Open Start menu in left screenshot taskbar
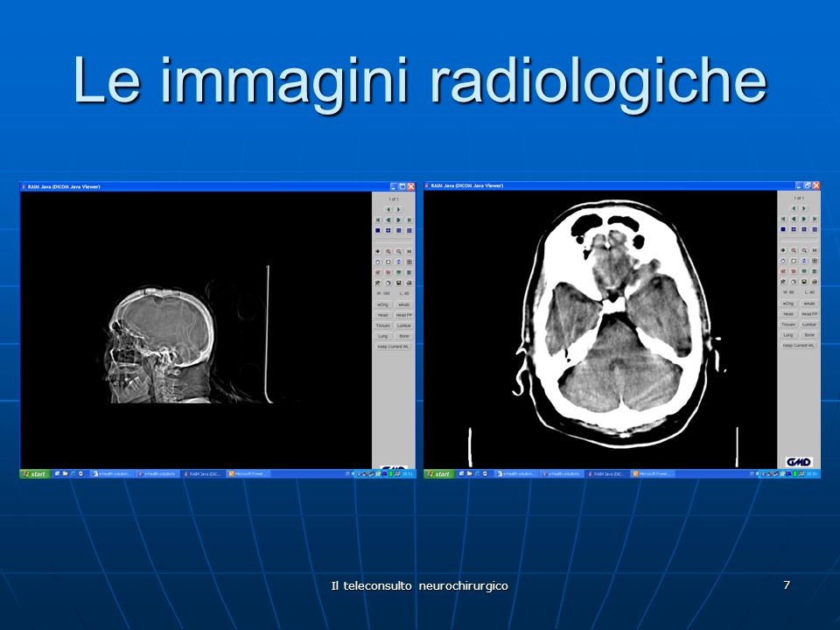 (35, 474)
